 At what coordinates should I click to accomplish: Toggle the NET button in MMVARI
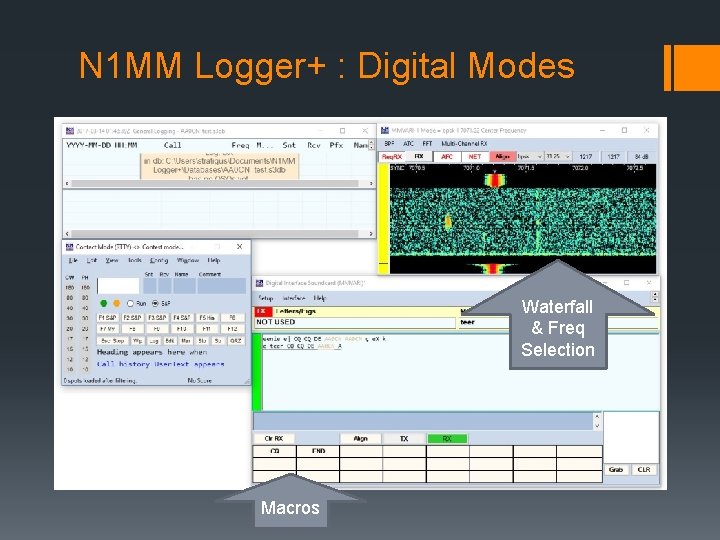(474, 157)
